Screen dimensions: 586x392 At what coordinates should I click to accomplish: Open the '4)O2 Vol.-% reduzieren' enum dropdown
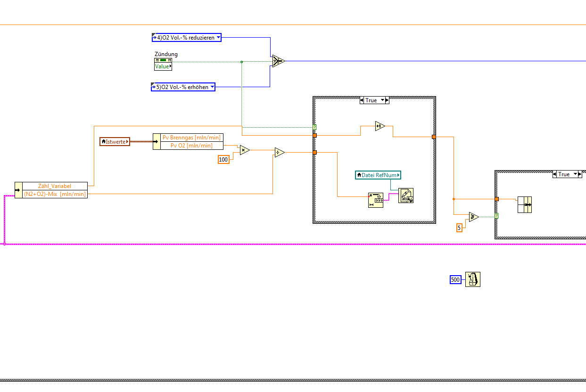[x=218, y=37]
